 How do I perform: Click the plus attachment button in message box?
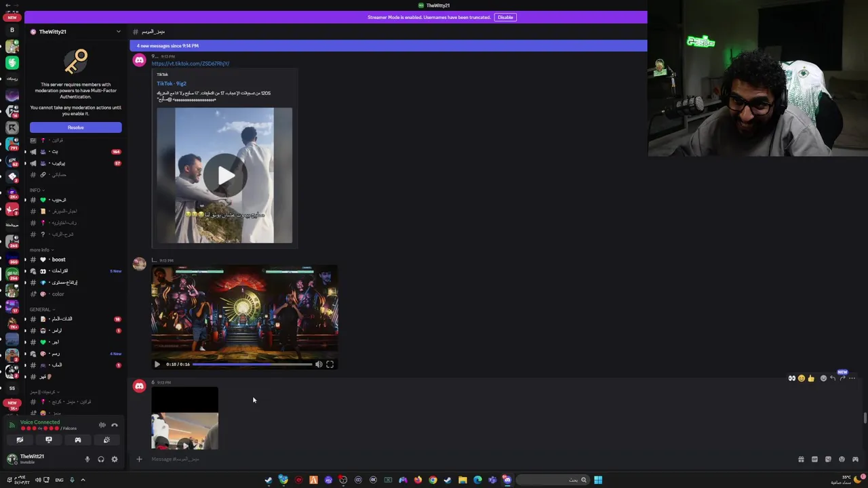coord(139,459)
